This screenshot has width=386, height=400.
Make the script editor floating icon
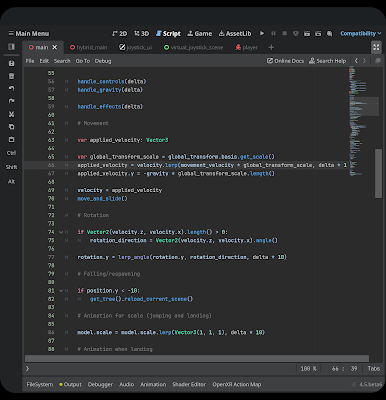[378, 61]
